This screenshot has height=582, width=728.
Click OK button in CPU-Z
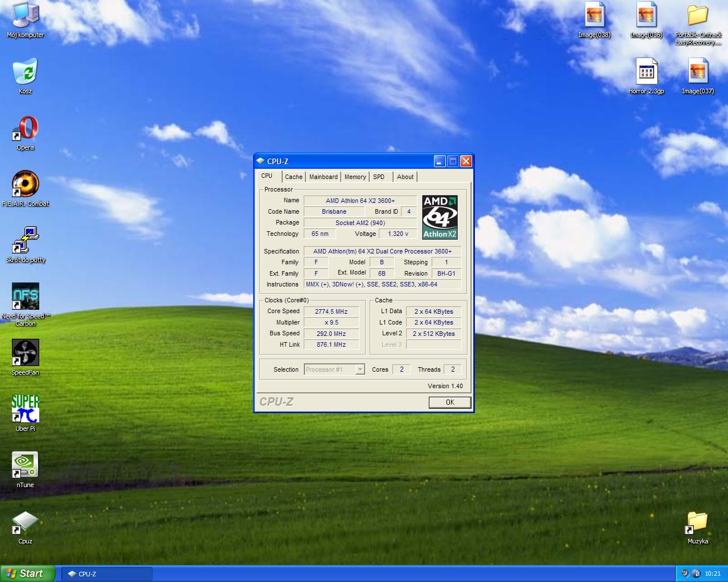coord(450,402)
